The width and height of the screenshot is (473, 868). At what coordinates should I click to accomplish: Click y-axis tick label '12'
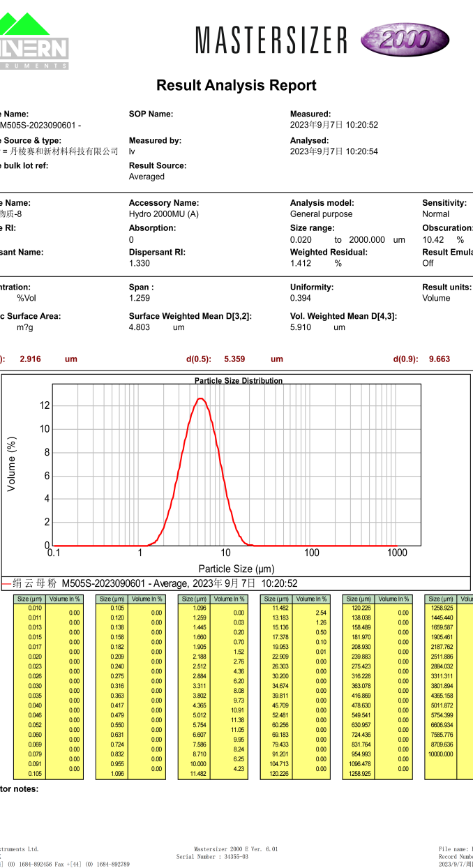point(45,405)
